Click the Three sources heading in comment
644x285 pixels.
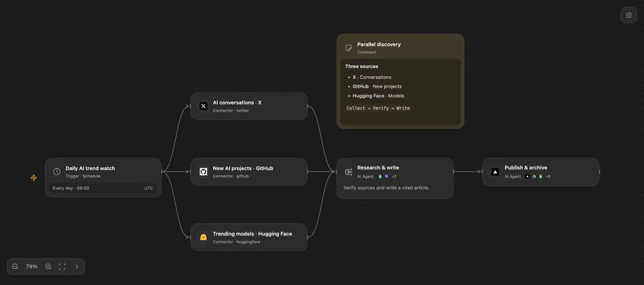[x=362, y=66]
